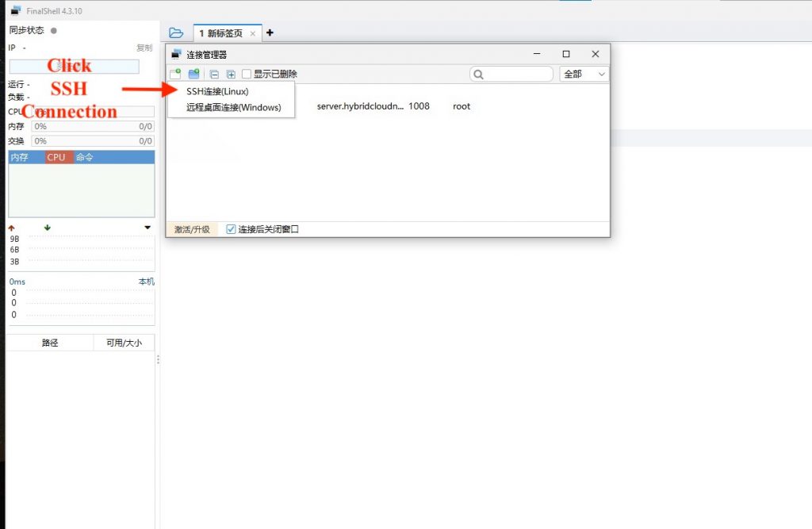
Task: Click the new folder icon in connection manager toolbar
Action: (x=194, y=73)
